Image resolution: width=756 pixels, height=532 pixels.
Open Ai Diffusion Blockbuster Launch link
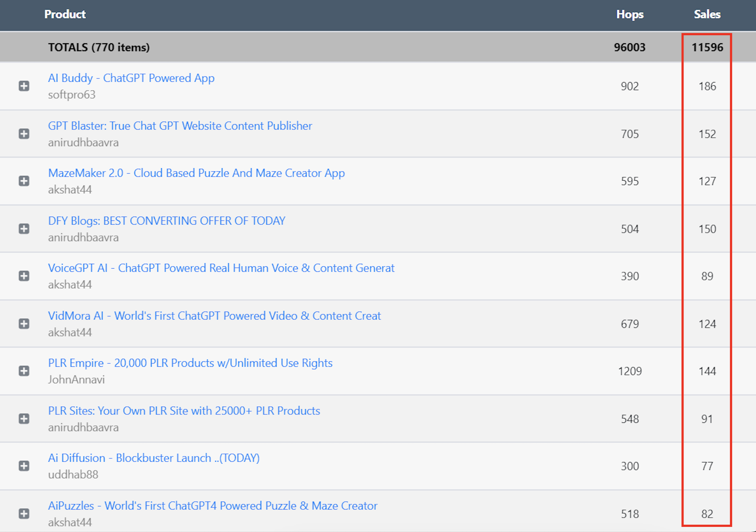coord(154,458)
